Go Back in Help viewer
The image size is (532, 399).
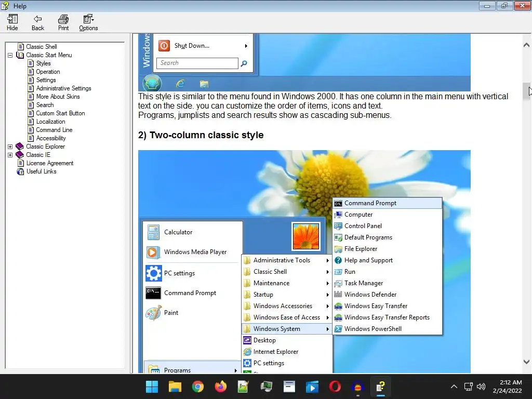[x=37, y=23]
